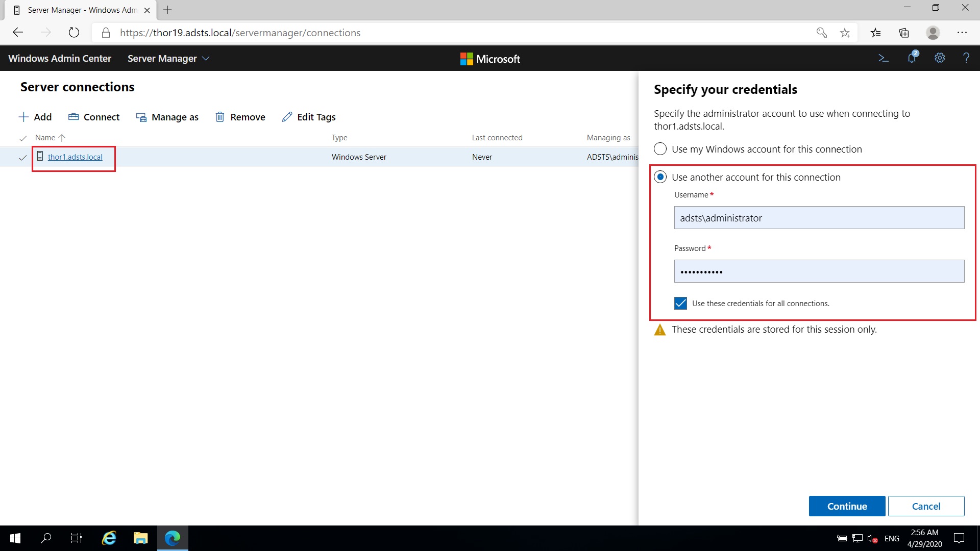Select Use my Windows account radio button
This screenshot has height=551, width=980.
pos(660,149)
